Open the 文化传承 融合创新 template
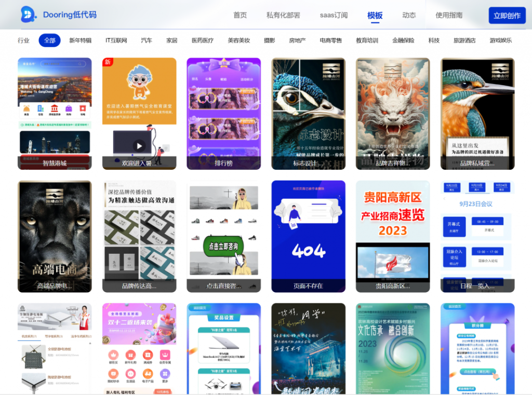Viewport: 532px width, 395px height. (x=393, y=349)
